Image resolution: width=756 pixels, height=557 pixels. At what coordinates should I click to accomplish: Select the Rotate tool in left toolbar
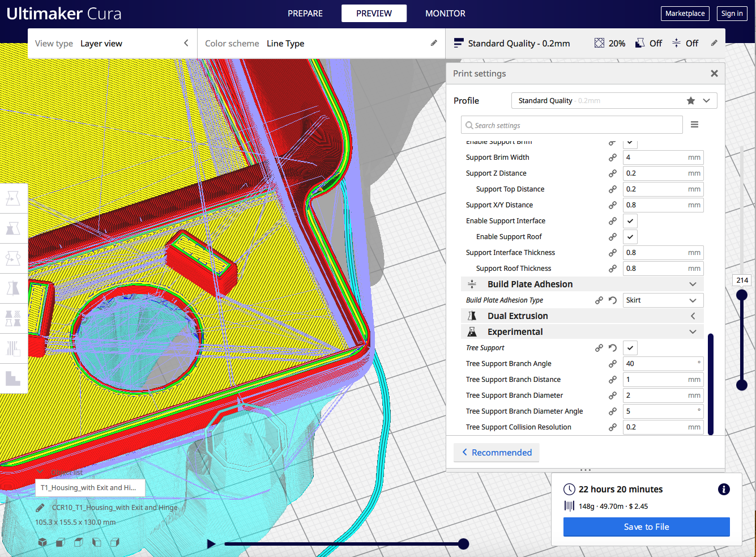tap(13, 258)
